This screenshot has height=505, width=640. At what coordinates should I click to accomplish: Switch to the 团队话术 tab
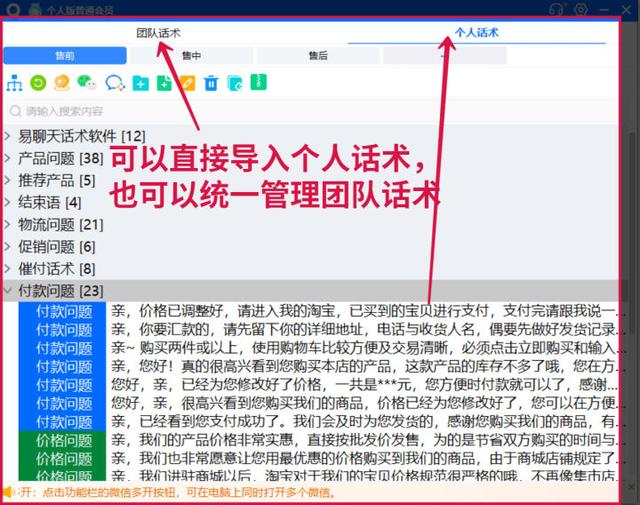(159, 33)
